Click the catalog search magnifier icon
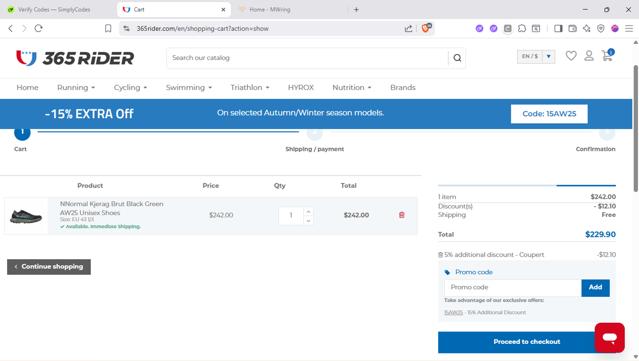This screenshot has height=361, width=639. (x=457, y=58)
